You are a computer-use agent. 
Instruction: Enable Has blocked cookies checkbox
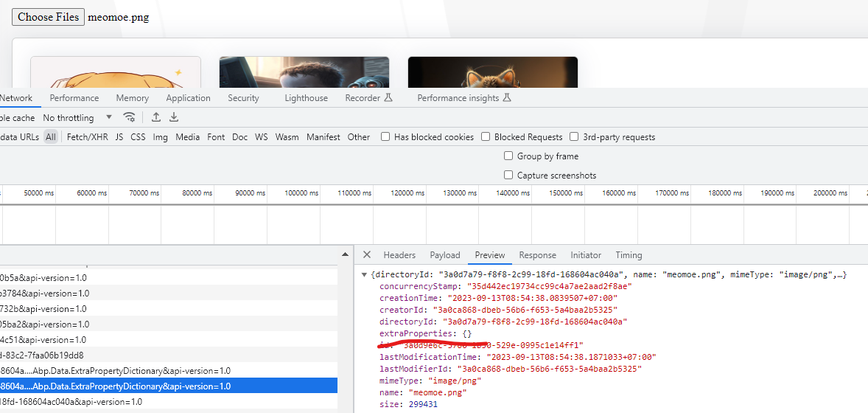385,136
